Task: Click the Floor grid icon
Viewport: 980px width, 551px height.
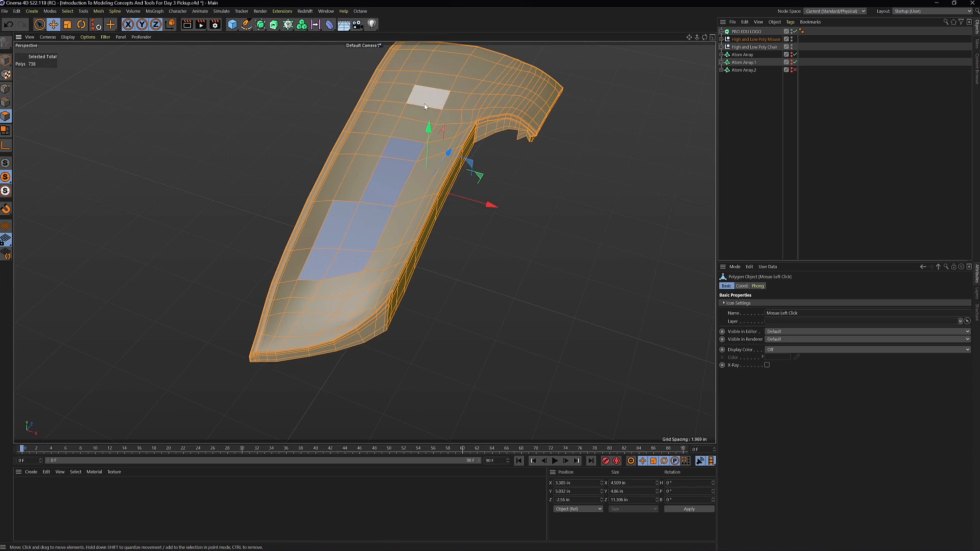Action: tap(344, 25)
